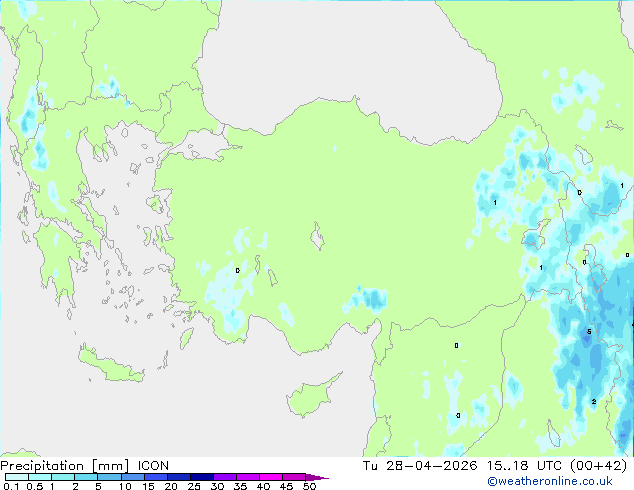634x490 pixels.
Task: Select the '10' legend scale label
Action: click(125, 486)
